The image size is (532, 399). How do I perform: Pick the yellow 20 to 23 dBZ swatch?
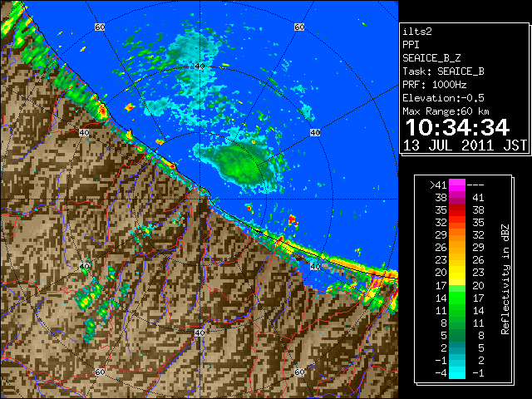point(457,273)
